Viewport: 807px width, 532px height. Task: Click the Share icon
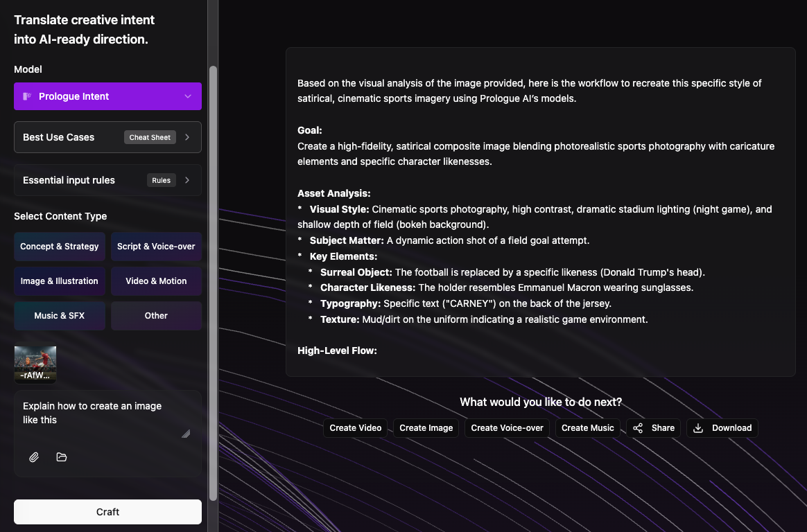click(638, 428)
